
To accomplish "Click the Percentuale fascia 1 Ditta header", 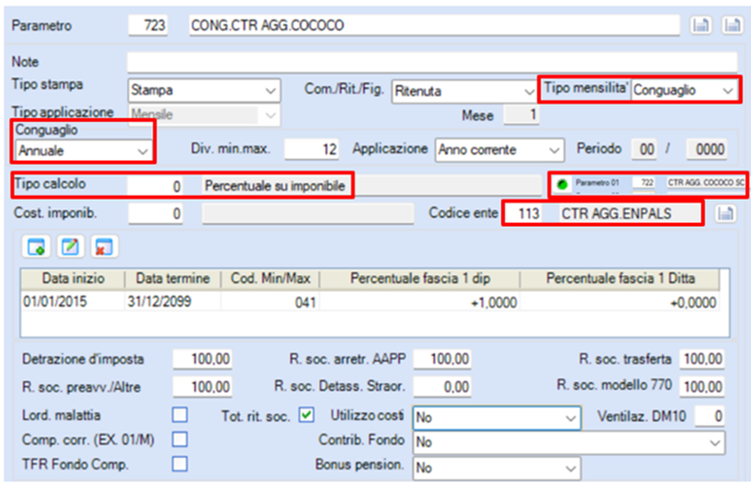I will tap(620, 278).
